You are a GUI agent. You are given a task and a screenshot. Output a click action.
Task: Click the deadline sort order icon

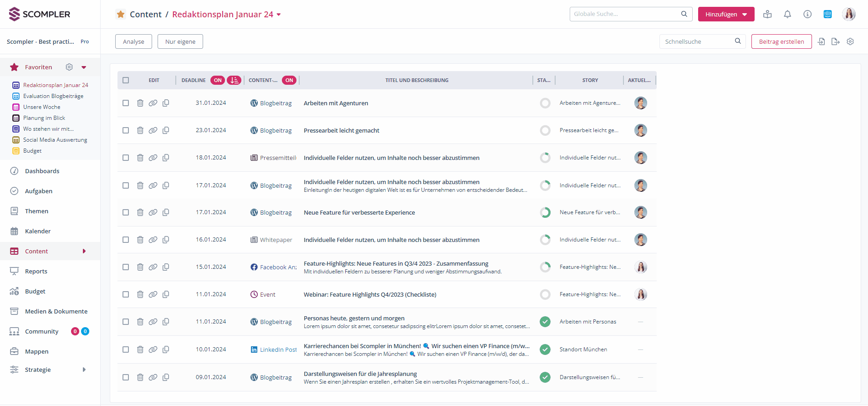(x=234, y=80)
